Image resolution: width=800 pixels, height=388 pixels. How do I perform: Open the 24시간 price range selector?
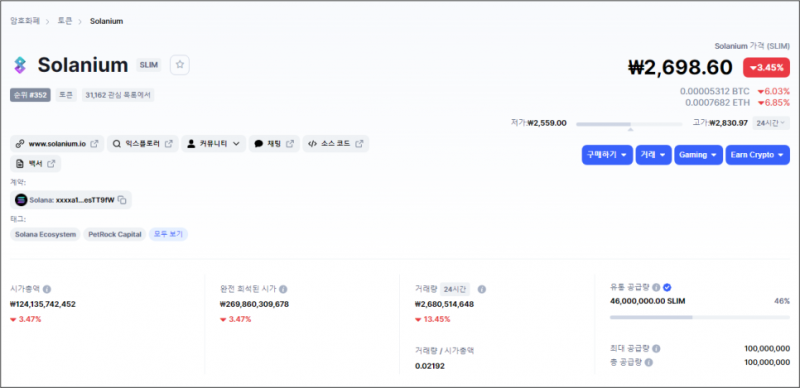click(770, 123)
